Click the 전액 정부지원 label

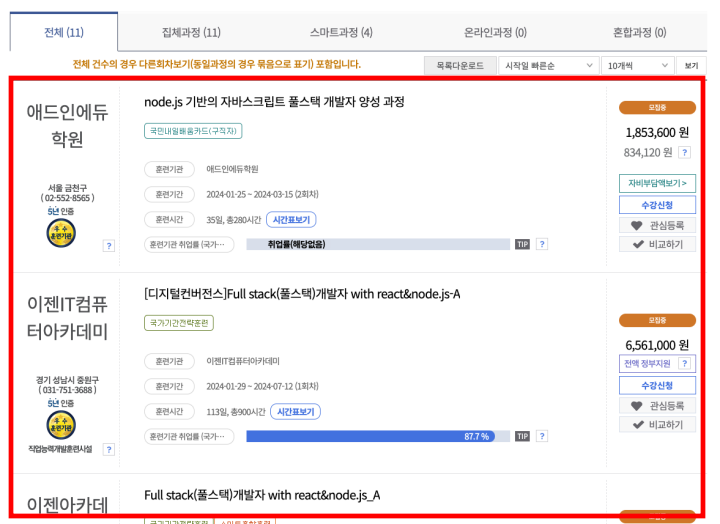pyautogui.click(x=647, y=364)
